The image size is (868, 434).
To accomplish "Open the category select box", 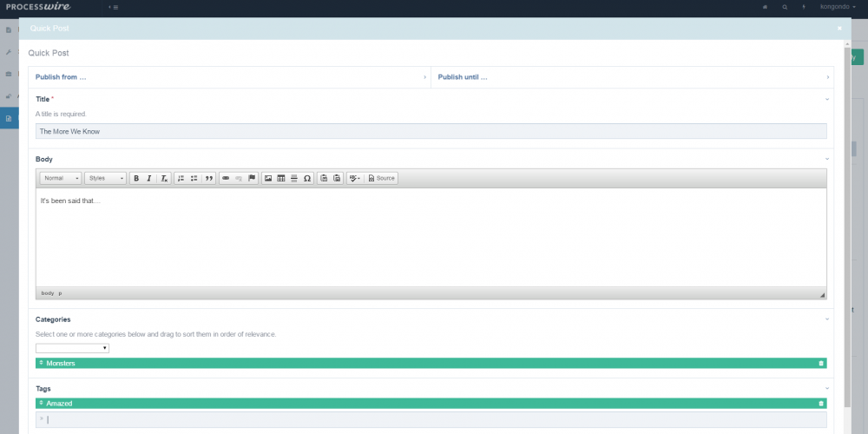I will (x=72, y=348).
